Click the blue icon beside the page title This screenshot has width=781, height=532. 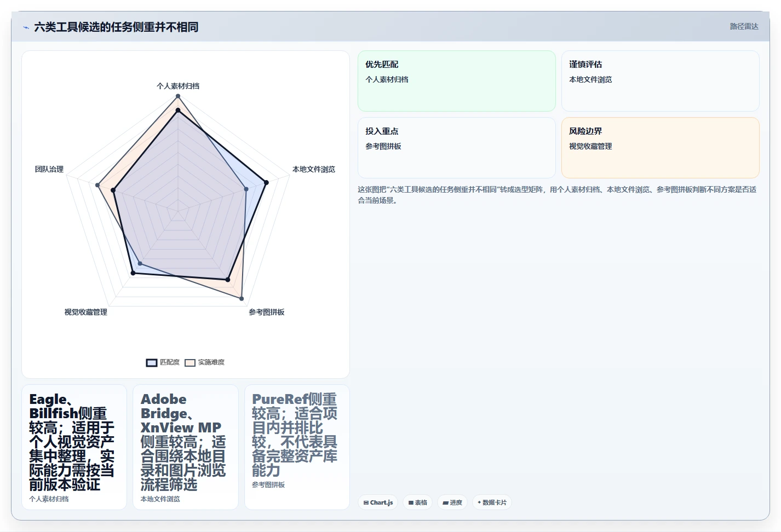click(26, 27)
